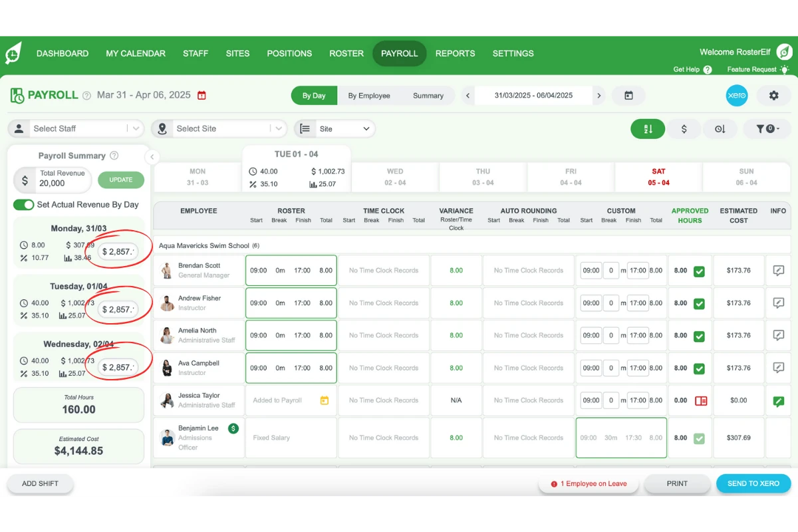Click Jessica Taylor's red leave icon
Image resolution: width=798 pixels, height=532 pixels.
pyautogui.click(x=700, y=401)
